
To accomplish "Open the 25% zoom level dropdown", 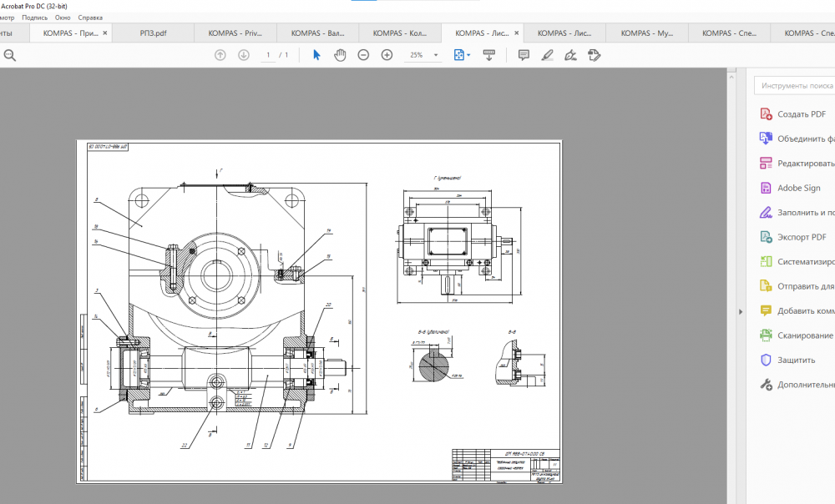I will (x=436, y=55).
